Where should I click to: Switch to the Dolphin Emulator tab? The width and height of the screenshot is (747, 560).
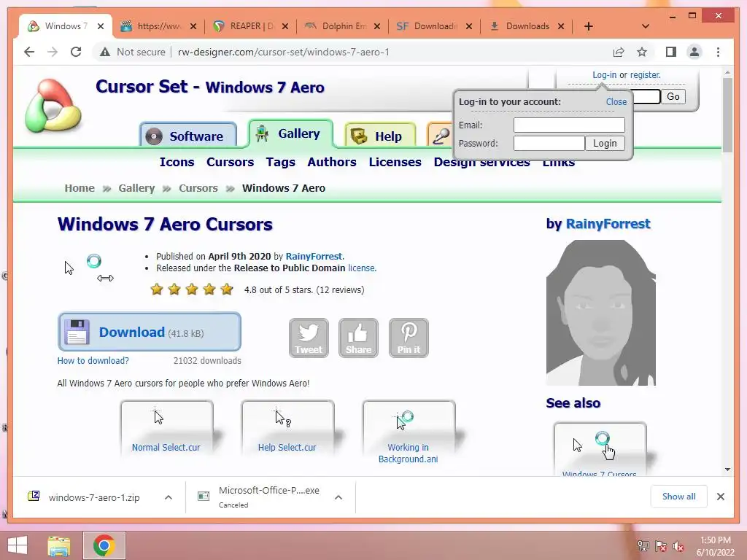[342, 26]
